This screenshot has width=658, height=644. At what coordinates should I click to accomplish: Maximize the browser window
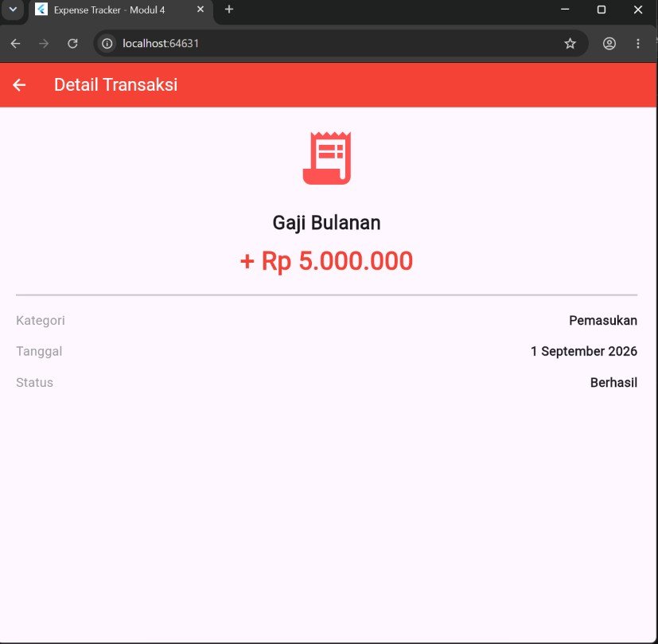602,10
